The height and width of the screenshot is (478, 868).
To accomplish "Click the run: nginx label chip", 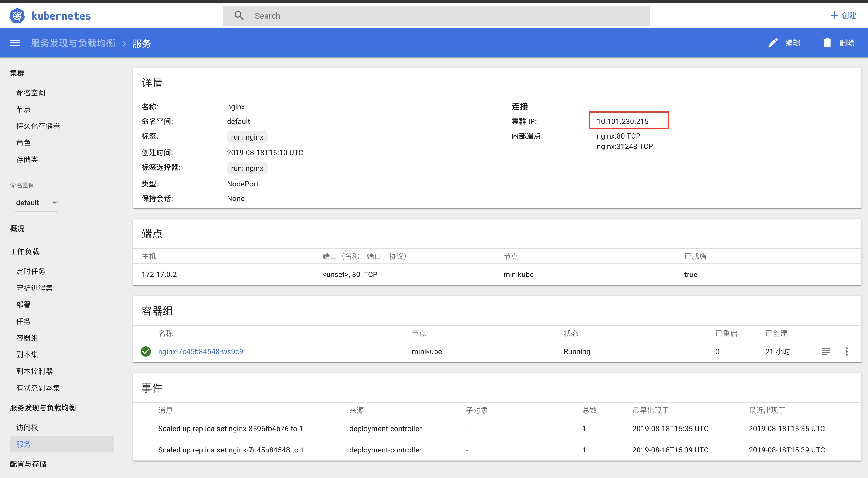I will point(247,137).
